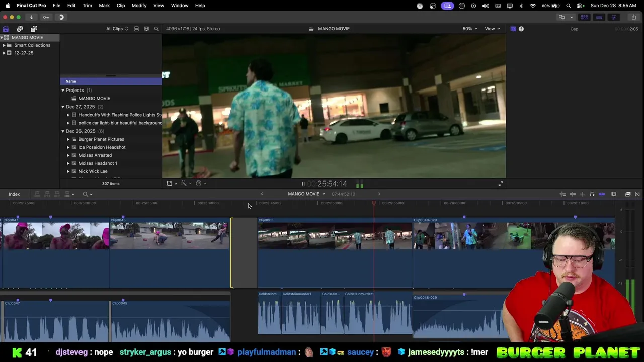Screen dimensions: 644x362
Task: Select Clip0003 video in the timeline
Action: click(x=335, y=253)
